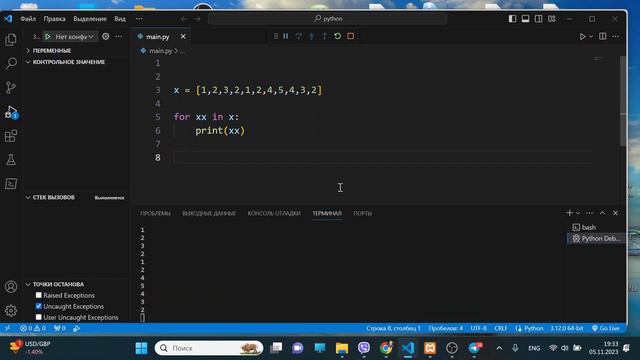Step into in debug toolbar
Image resolution: width=640 pixels, height=360 pixels.
coord(312,36)
